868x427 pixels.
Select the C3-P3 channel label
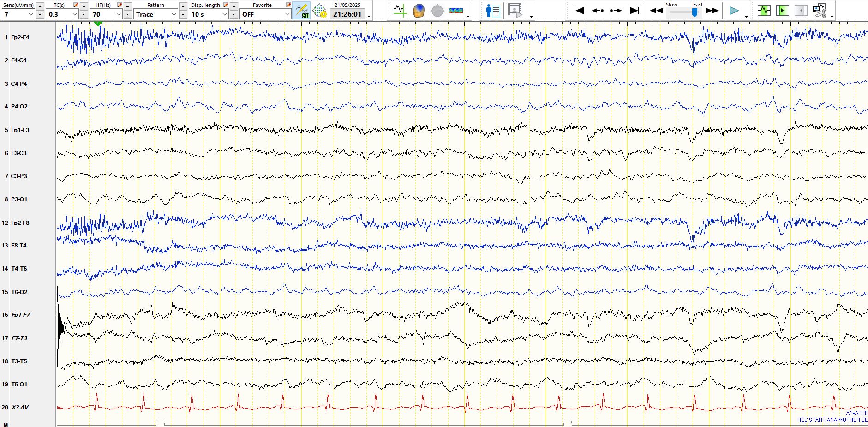pyautogui.click(x=19, y=176)
